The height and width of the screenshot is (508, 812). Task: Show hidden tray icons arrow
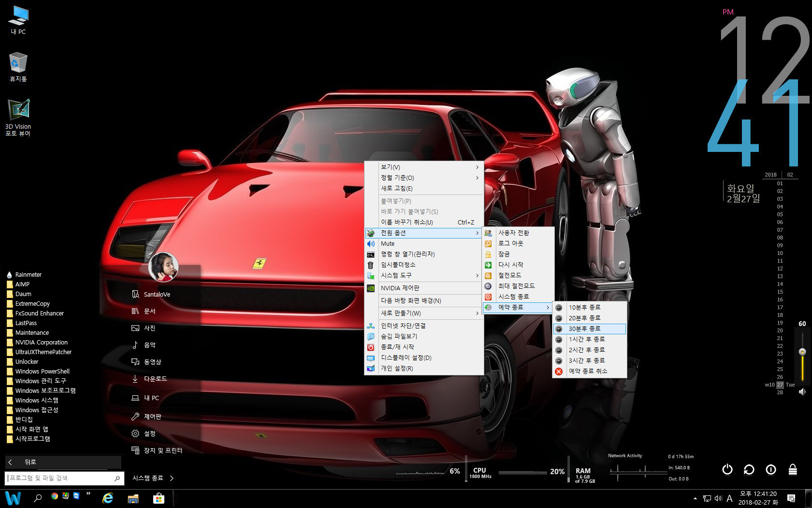pos(695,498)
